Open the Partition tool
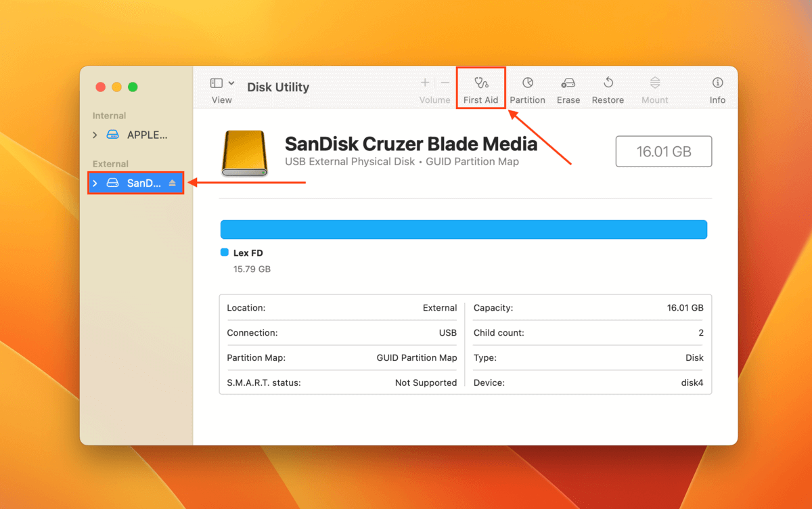The image size is (812, 509). click(527, 90)
